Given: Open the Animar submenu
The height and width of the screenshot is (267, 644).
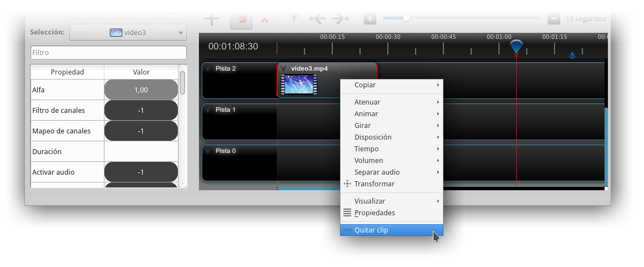Looking at the screenshot, I should point(391,113).
